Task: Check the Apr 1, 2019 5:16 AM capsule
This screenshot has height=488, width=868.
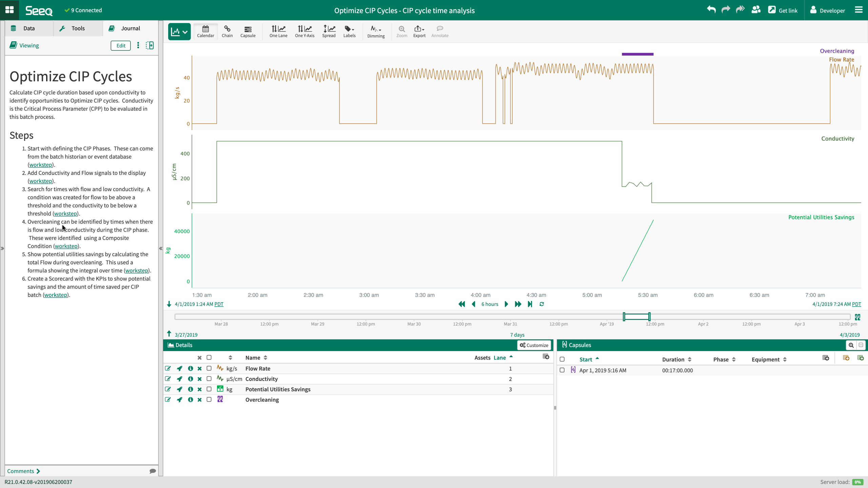Action: [562, 370]
